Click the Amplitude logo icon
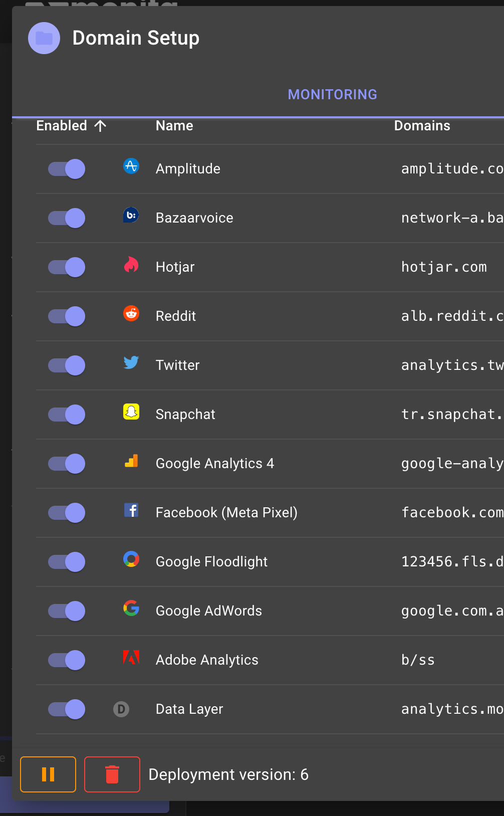504x816 pixels. (131, 166)
